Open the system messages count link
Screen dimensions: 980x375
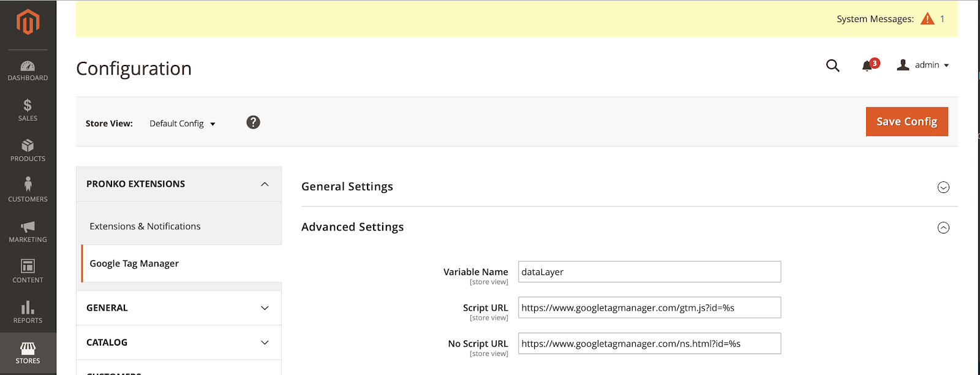click(x=942, y=19)
